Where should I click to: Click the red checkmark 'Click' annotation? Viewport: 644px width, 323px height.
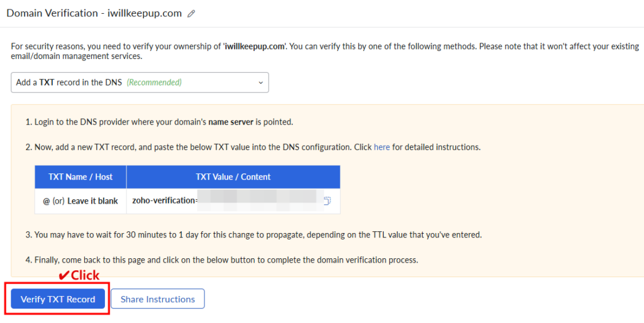tap(79, 275)
